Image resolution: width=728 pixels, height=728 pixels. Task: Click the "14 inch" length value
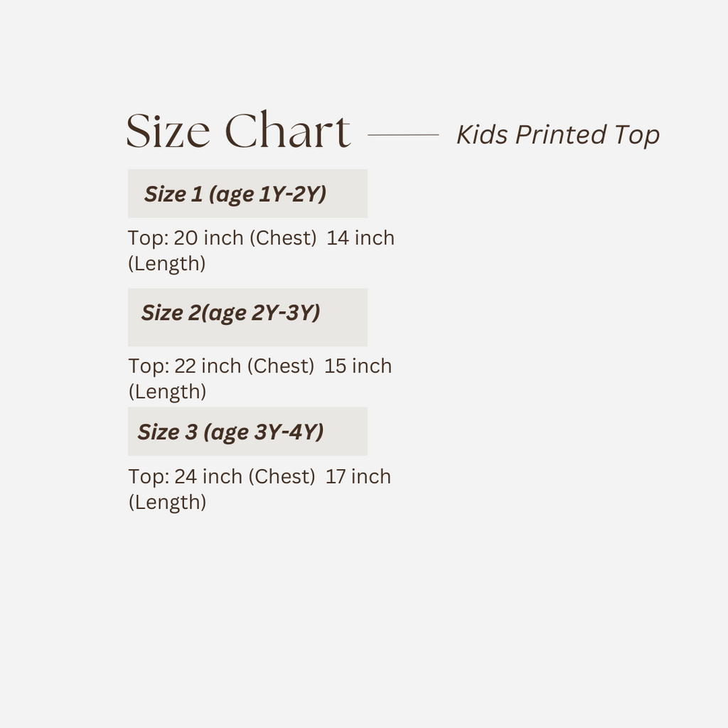pos(360,238)
